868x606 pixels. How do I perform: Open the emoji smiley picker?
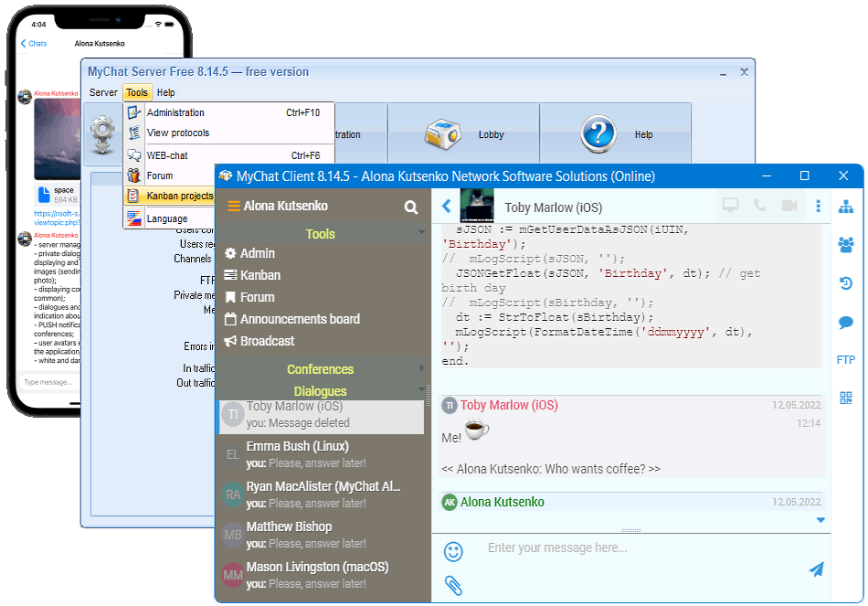tap(453, 552)
